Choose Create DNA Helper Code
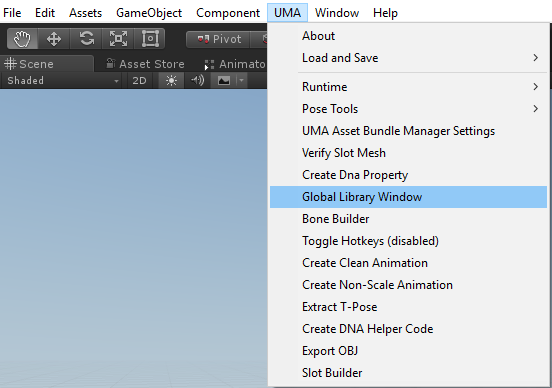Screen dimensions: 552x388 pyautogui.click(x=408, y=329)
